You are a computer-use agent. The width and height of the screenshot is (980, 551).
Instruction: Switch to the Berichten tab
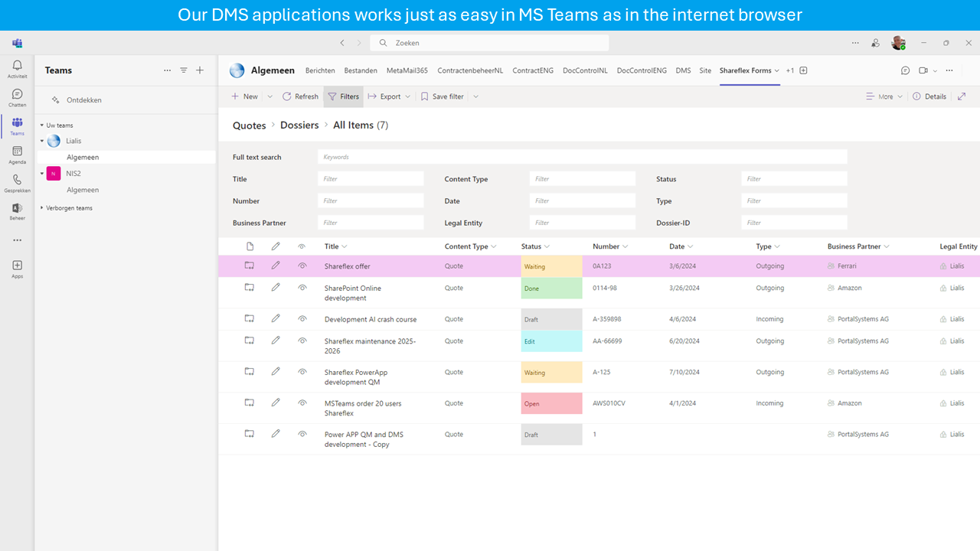(x=320, y=70)
